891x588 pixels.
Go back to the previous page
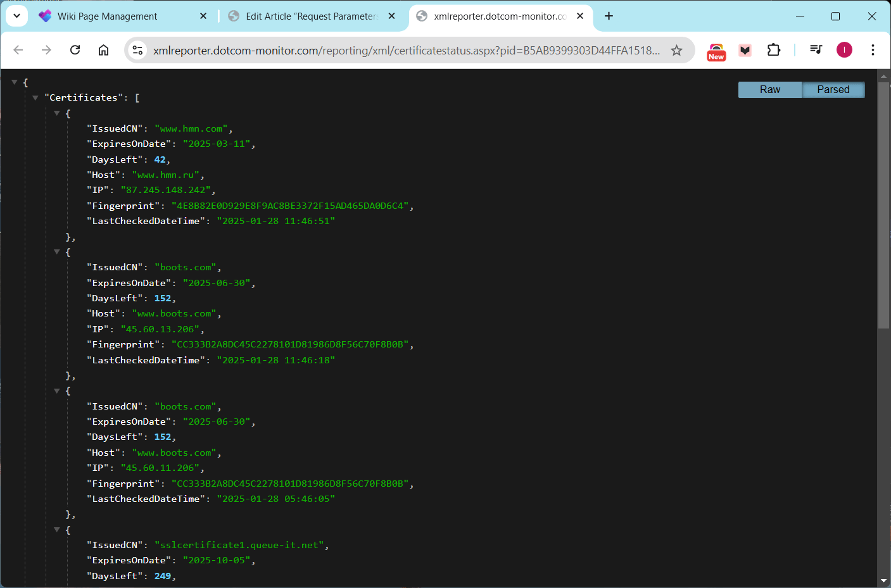coord(18,50)
